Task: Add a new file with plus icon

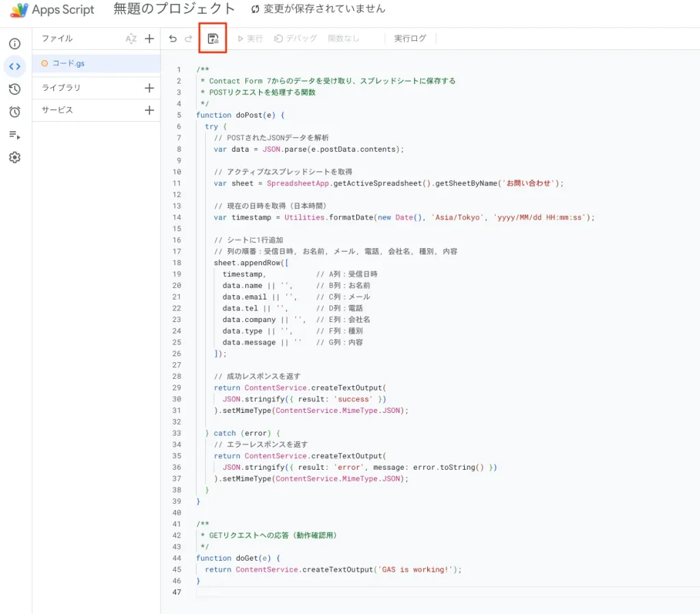Action: [x=149, y=39]
